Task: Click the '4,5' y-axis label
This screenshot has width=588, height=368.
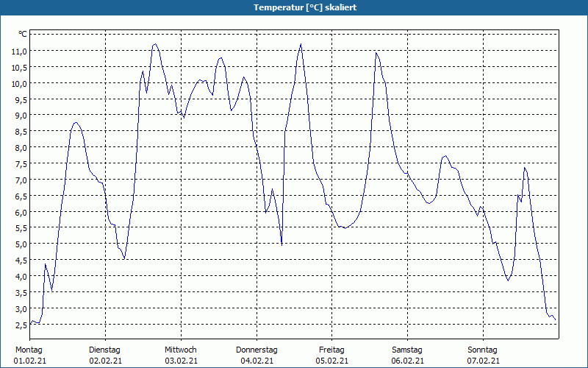Action: tap(21, 261)
